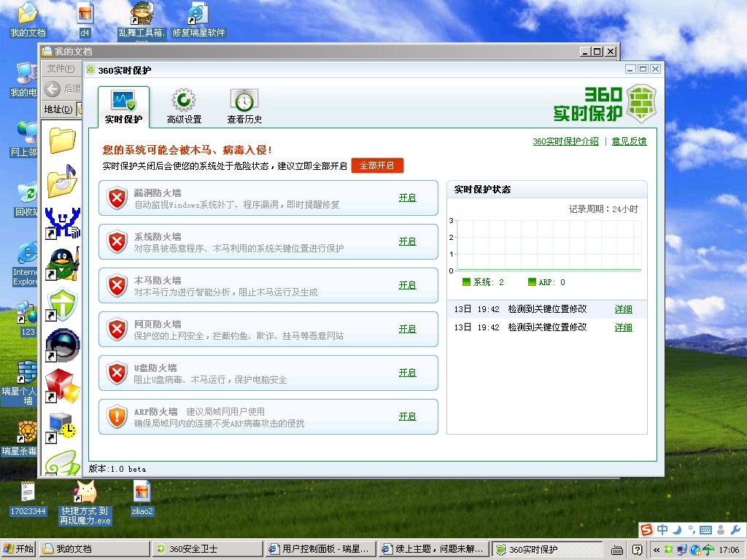
Task: Switch to 360安全卫士 taskbar button
Action: [x=206, y=549]
